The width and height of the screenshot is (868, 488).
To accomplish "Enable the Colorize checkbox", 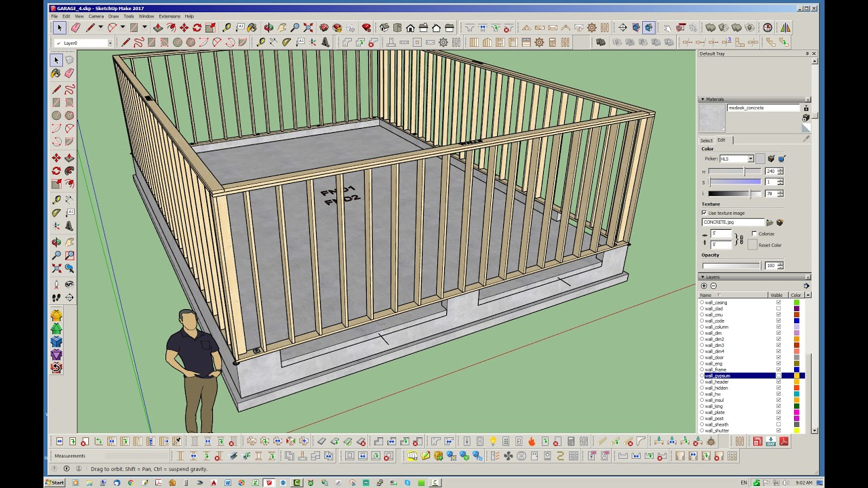I will 754,234.
